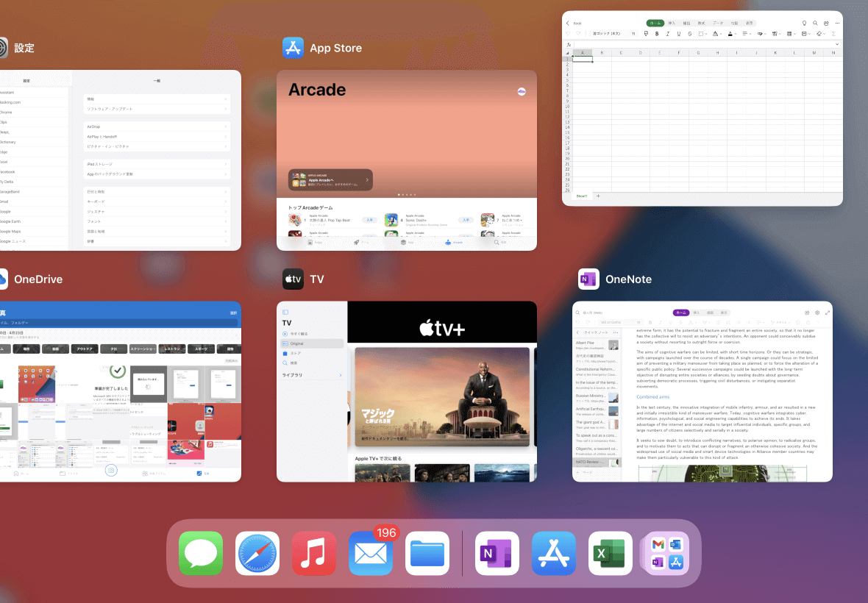Open iPadストレージ in Settings
The image size is (868, 603).
pyautogui.click(x=157, y=164)
